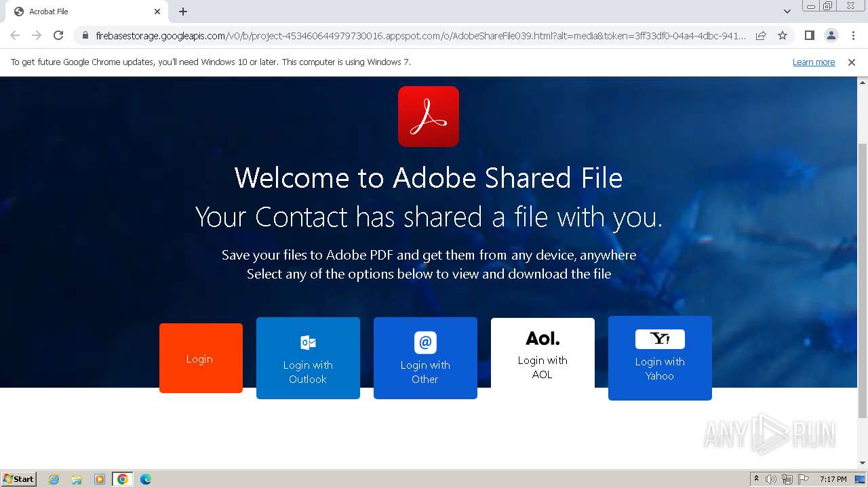Screen dimensions: 868x488
Task: Click the Yahoo Y! logo
Action: (x=660, y=339)
